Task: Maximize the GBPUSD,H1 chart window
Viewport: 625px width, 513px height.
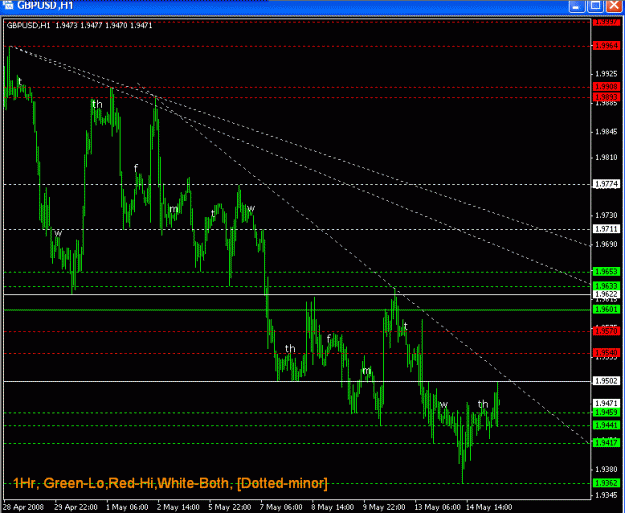Action: pos(595,6)
